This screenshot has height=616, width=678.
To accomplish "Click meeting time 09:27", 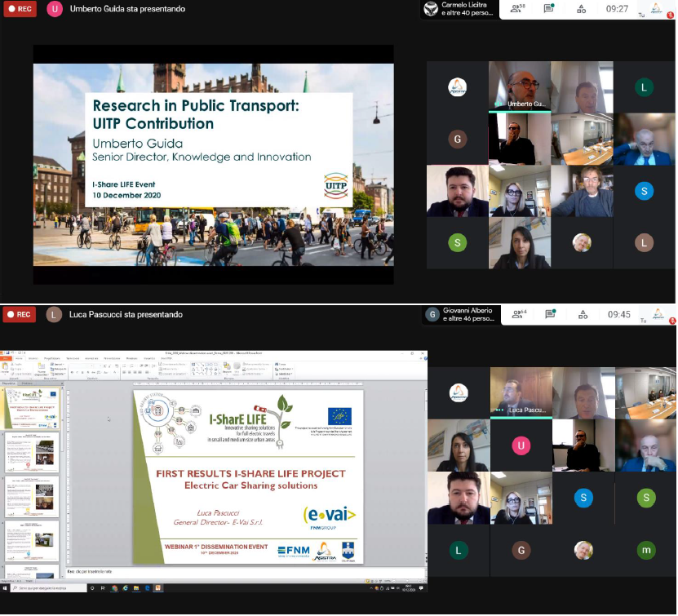I will [617, 9].
